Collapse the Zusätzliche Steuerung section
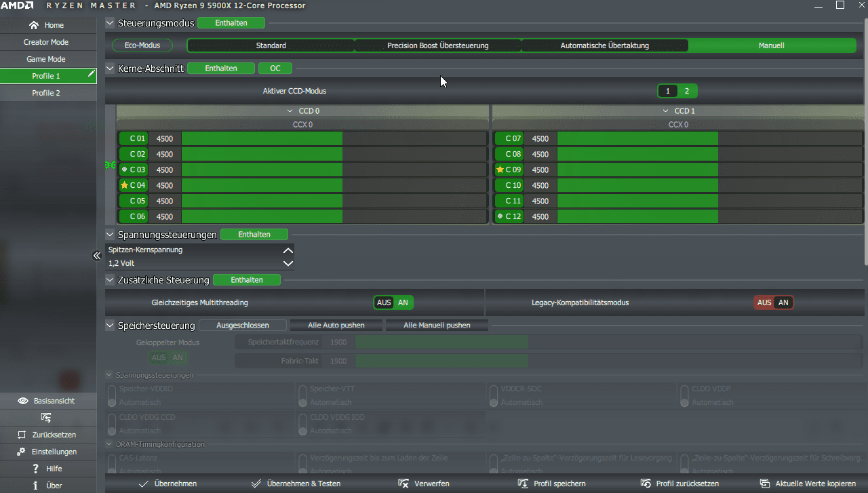 pyautogui.click(x=111, y=279)
